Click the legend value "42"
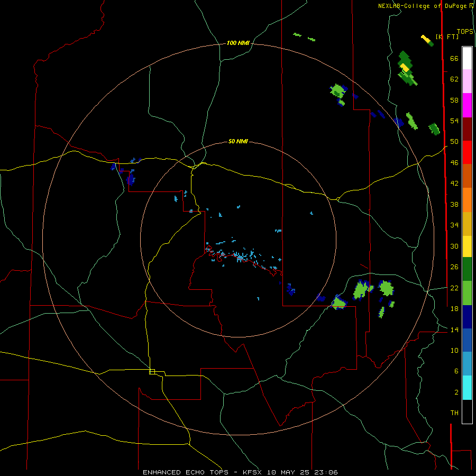 pyautogui.click(x=454, y=184)
